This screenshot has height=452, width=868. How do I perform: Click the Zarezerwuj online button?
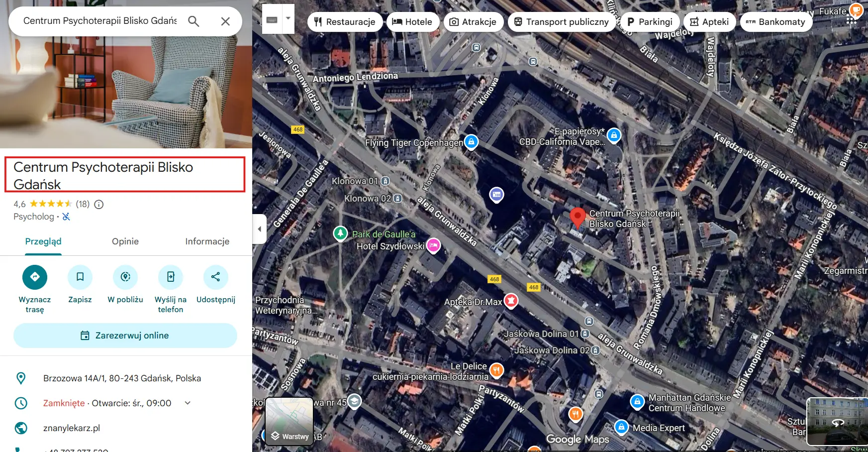tap(125, 336)
